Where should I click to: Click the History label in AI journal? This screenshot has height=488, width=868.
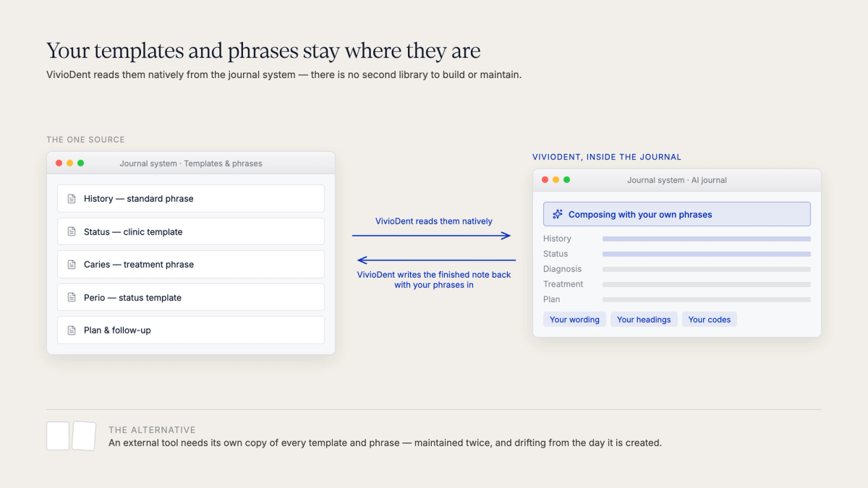pos(557,239)
